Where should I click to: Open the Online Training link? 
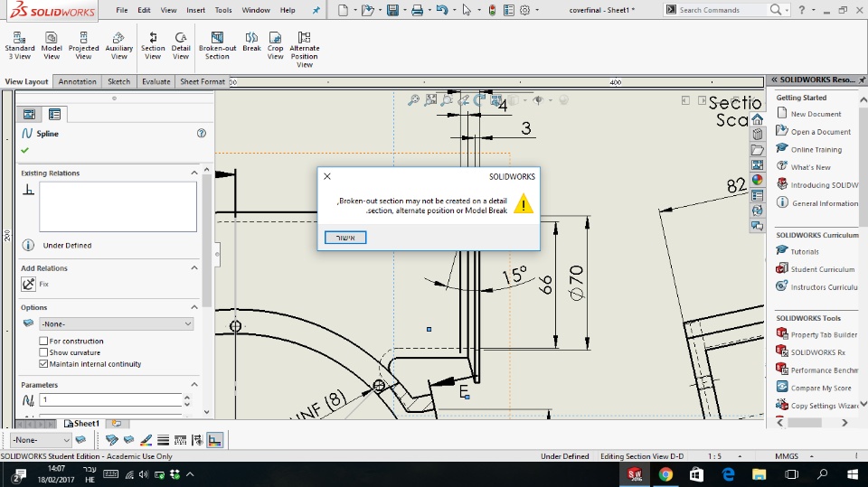(816, 149)
